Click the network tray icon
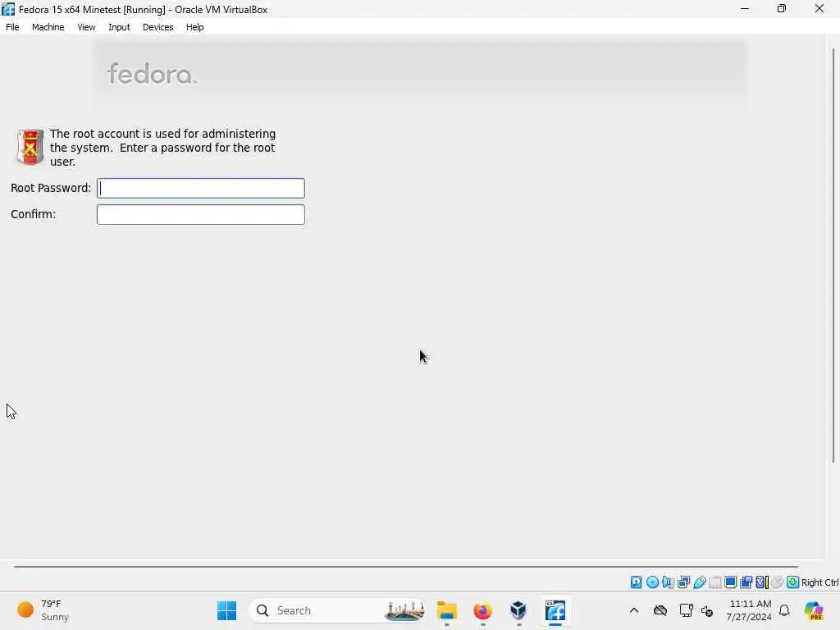Screen dimensions: 840x630 tap(686, 610)
